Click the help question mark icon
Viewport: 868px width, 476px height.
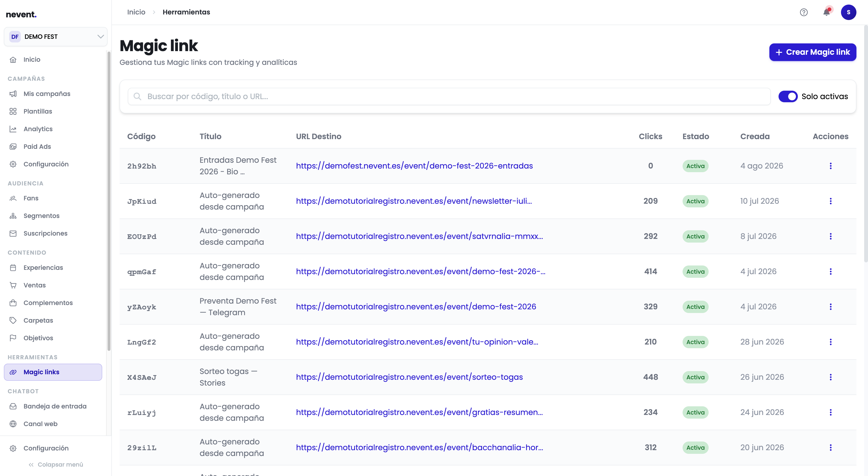(x=804, y=13)
